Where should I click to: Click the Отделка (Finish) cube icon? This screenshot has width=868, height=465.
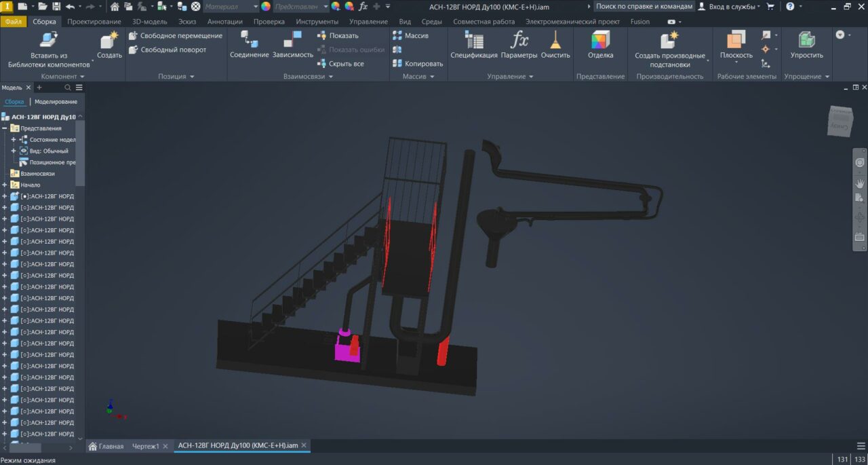click(x=600, y=41)
